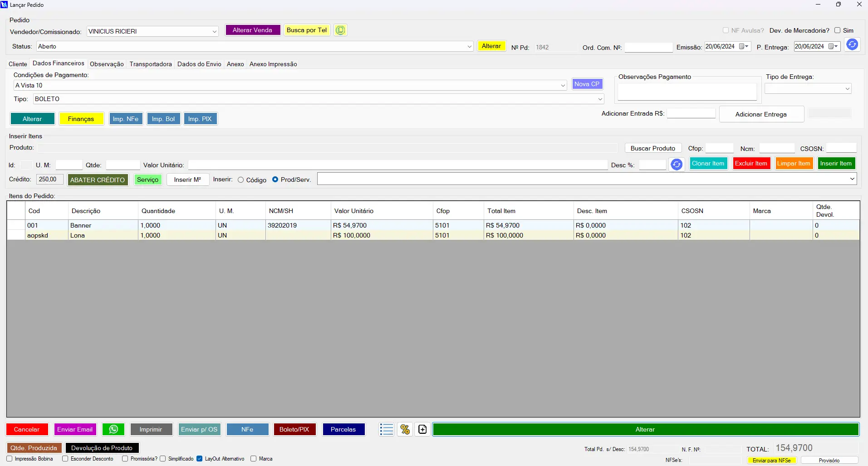Open the Observação tab

tap(107, 64)
